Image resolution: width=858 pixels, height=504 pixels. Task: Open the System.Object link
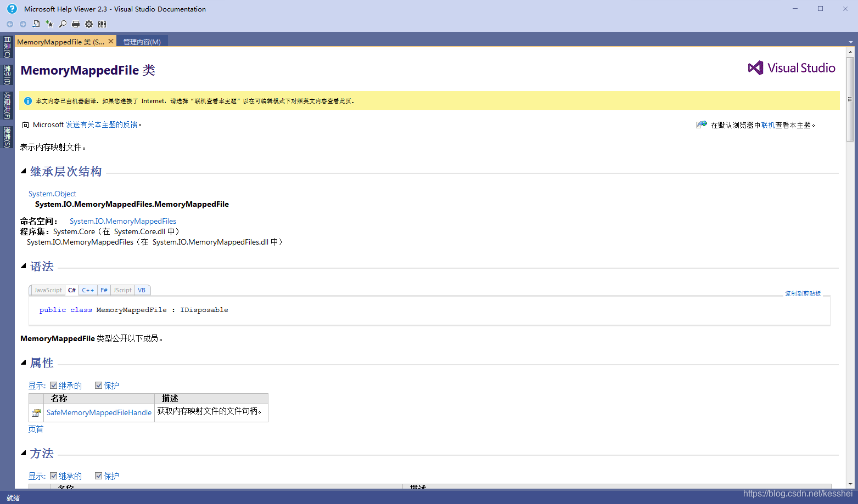52,194
